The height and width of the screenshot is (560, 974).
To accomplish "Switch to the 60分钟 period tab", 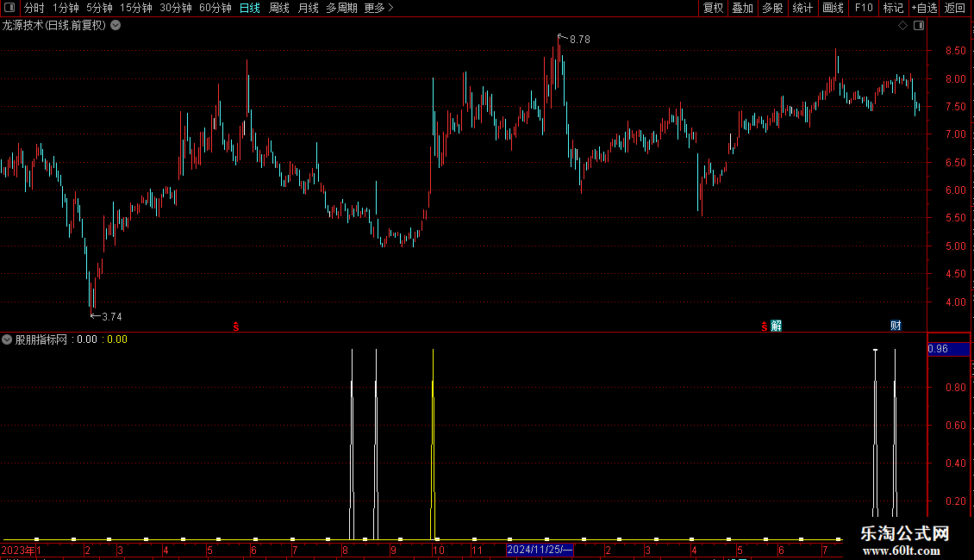I will click(x=215, y=8).
